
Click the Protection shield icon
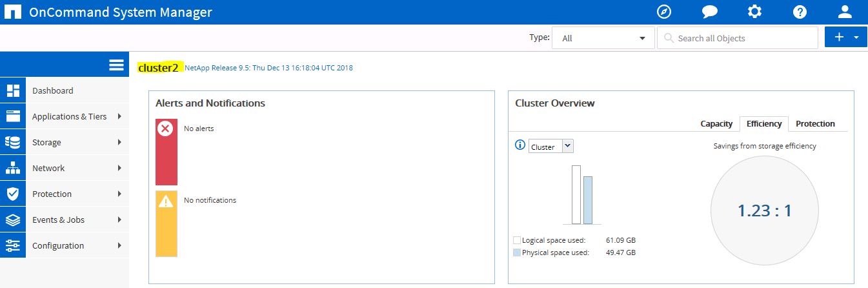pos(13,194)
